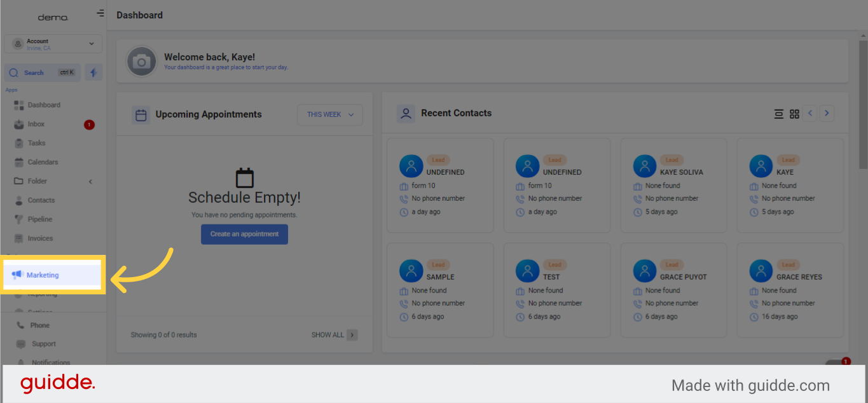Open Inbox from the sidebar
This screenshot has height=403, width=868.
point(36,125)
